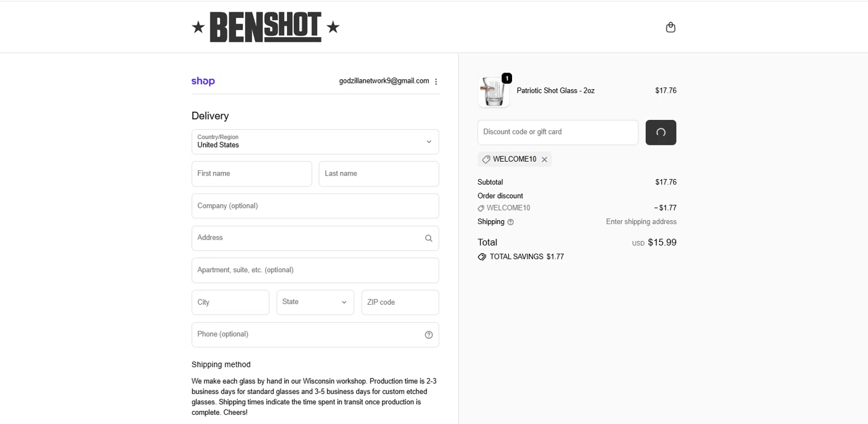The image size is (868, 424).
Task: Click the Patriotic Shot Glass thumbnail
Action: (494, 92)
